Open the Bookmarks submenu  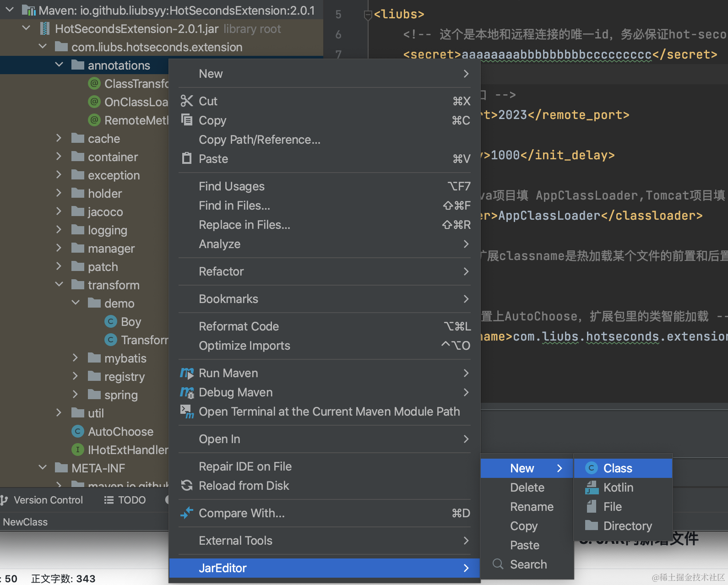pos(325,299)
